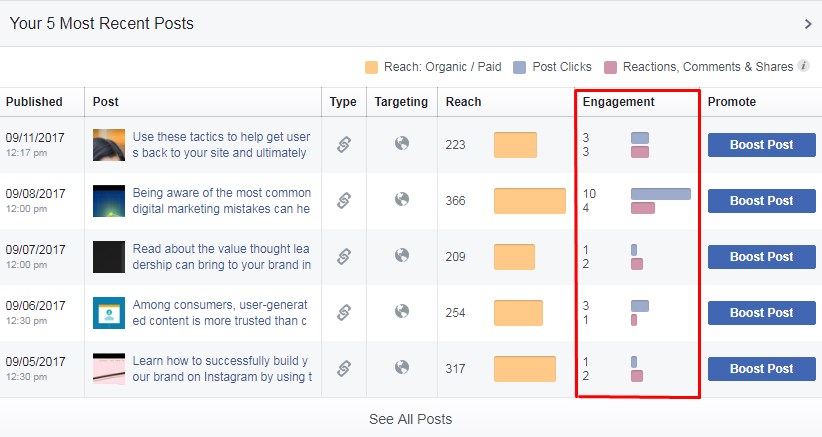Click link type icon for 09/11/2017 post

point(344,144)
